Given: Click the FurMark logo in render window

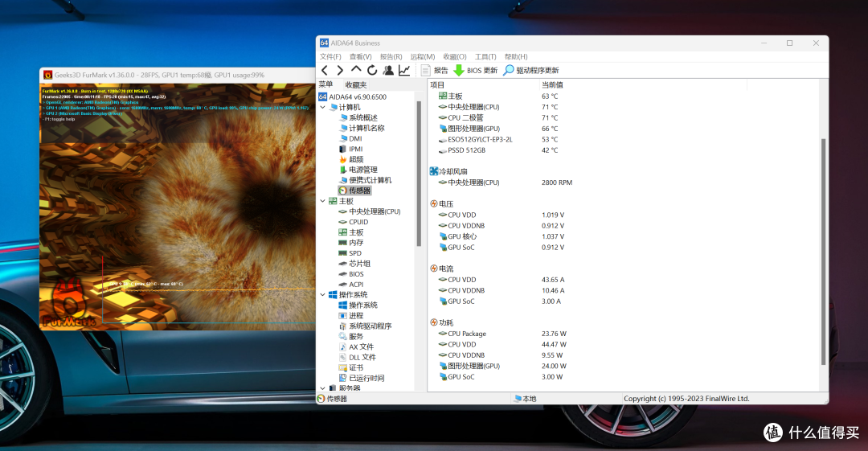Looking at the screenshot, I should pos(69,304).
